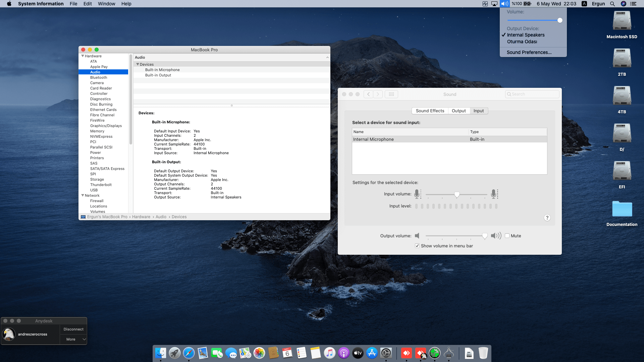Open the Podcasts app from the Dock
The image size is (644, 362).
click(x=344, y=353)
